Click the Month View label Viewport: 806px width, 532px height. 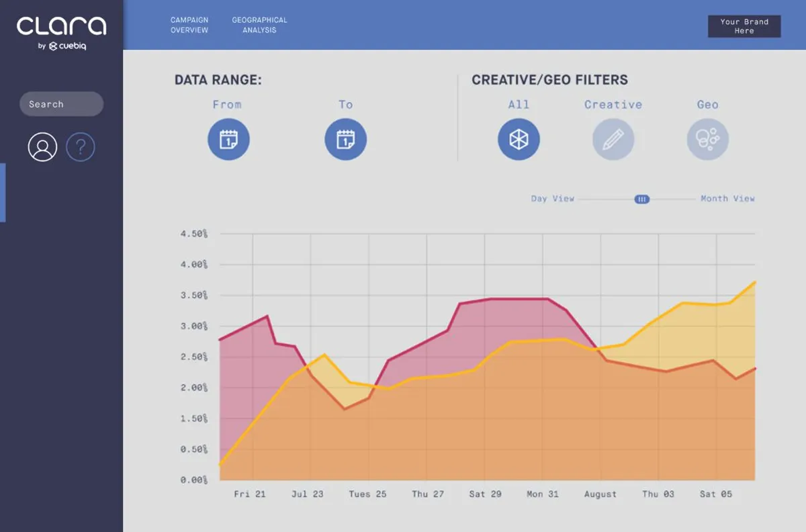(727, 199)
